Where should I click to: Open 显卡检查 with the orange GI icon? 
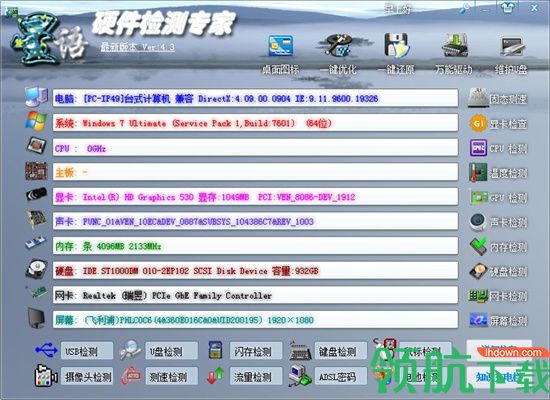coord(498,124)
